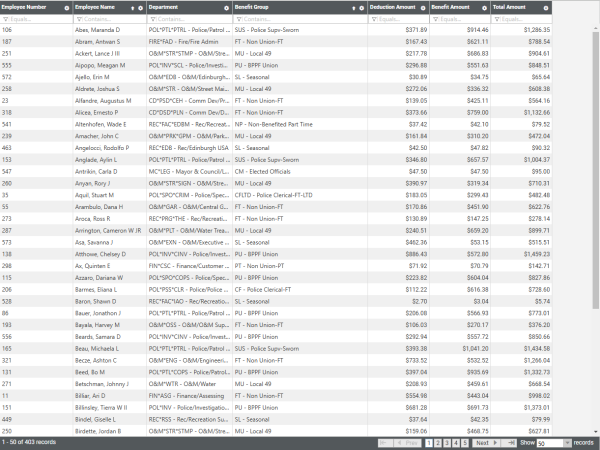The width and height of the screenshot is (600, 450).
Task: Open Benefit Amount column settings gear
Action: [x=484, y=8]
